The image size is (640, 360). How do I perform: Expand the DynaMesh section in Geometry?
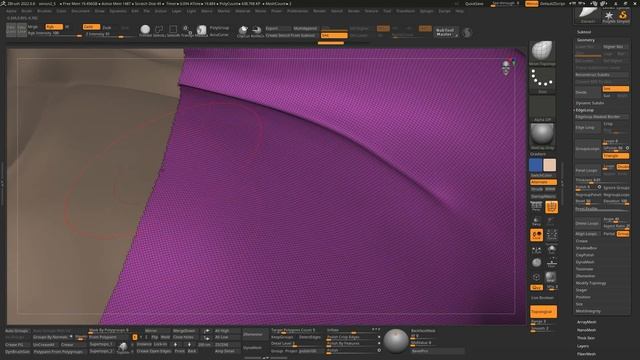point(585,262)
